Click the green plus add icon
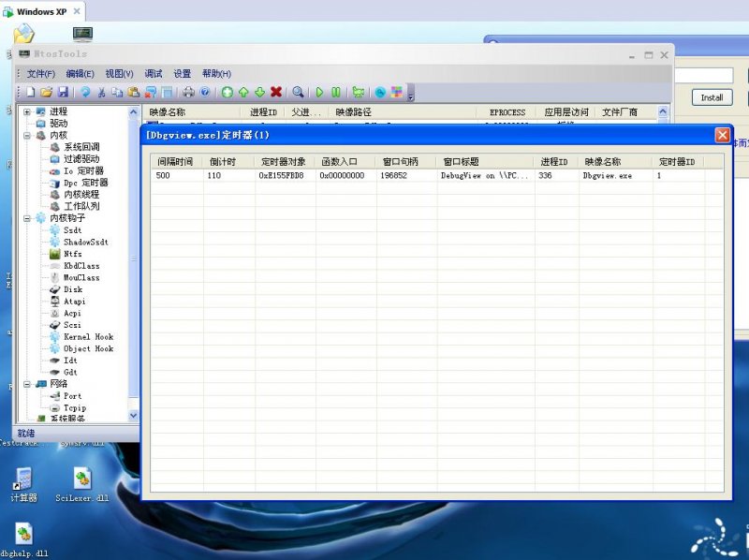The height and width of the screenshot is (560, 749). [228, 92]
